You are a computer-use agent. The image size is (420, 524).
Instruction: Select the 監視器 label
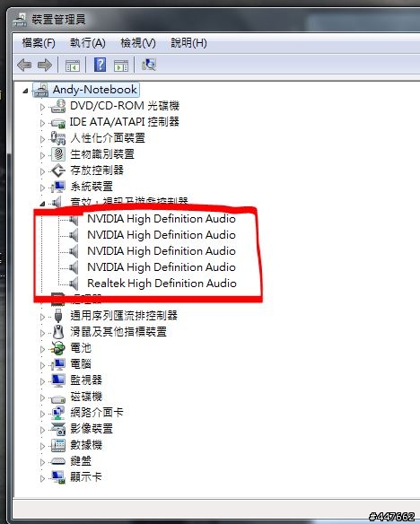coord(86,380)
